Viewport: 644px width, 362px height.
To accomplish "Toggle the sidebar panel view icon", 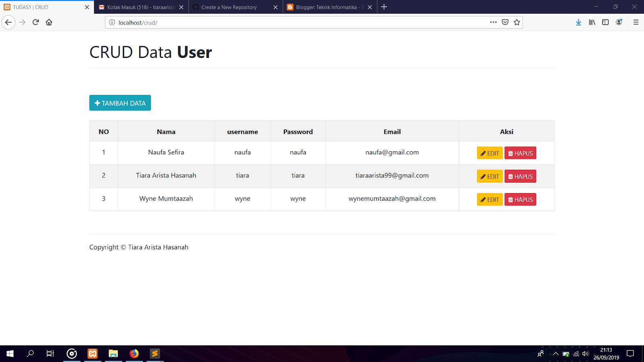I will pyautogui.click(x=605, y=22).
